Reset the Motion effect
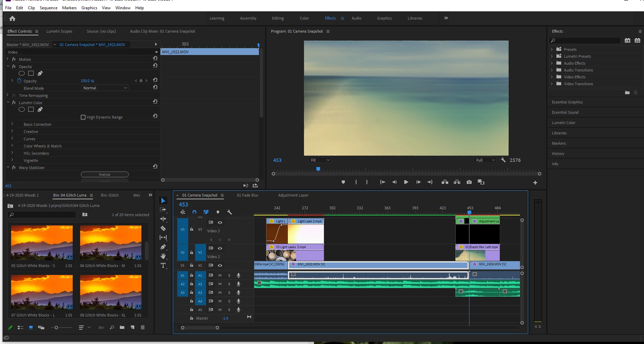Viewport: 644px width, 344px height. 155,58
